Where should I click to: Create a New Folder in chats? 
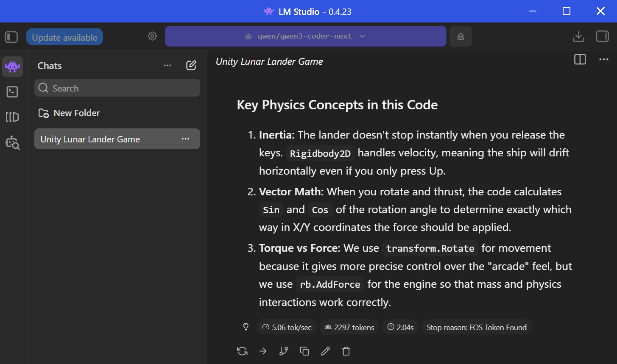click(69, 113)
